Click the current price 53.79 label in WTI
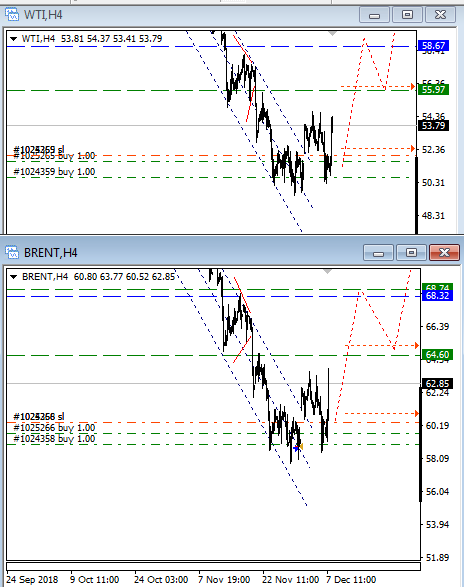Viewport: 464px width, 587px height. (433, 125)
